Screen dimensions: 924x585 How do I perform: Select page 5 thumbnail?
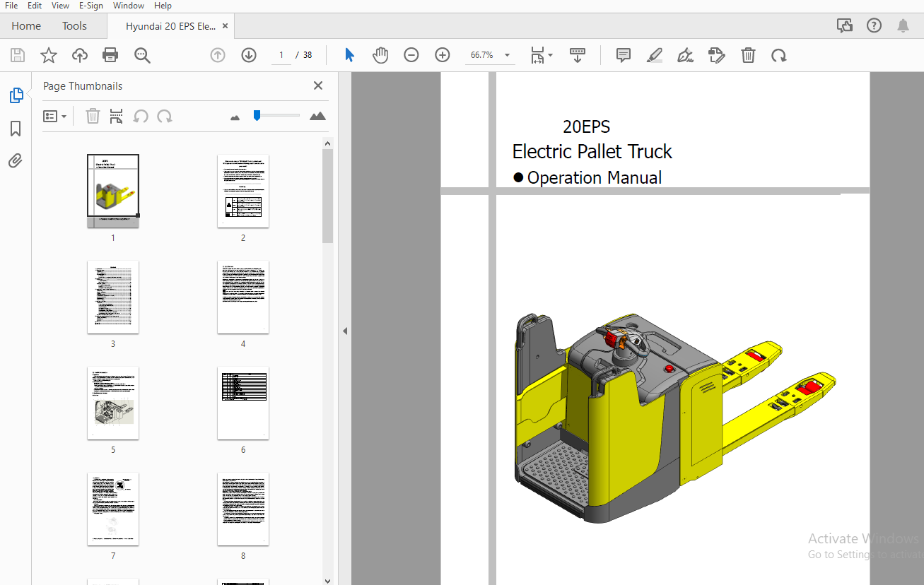pyautogui.click(x=113, y=403)
